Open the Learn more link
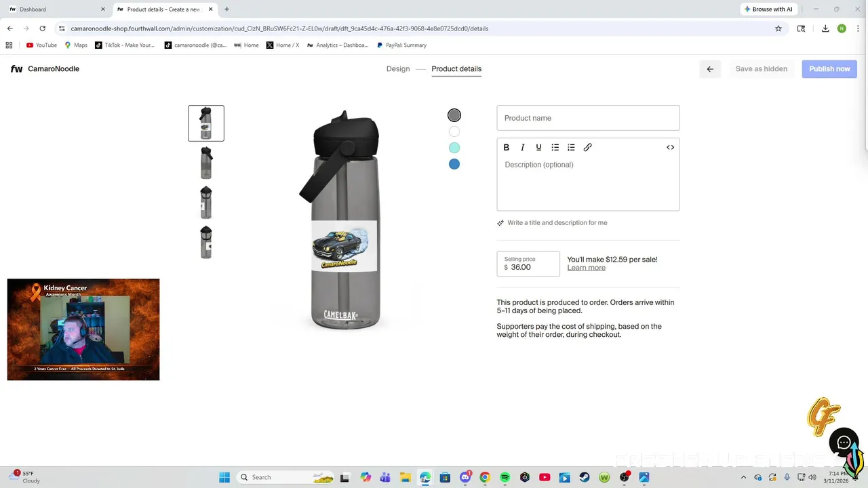Screen dimensions: 868x488 click(586, 268)
